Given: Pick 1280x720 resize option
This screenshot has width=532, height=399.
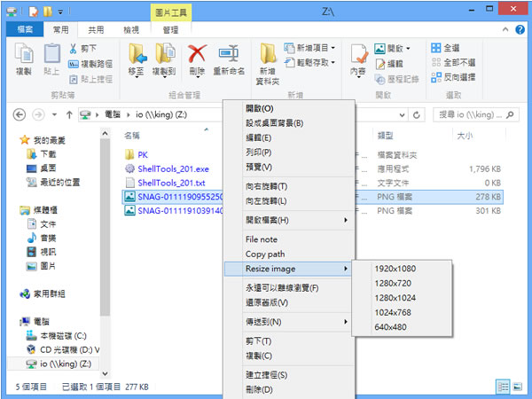Looking at the screenshot, I should click(x=402, y=283).
